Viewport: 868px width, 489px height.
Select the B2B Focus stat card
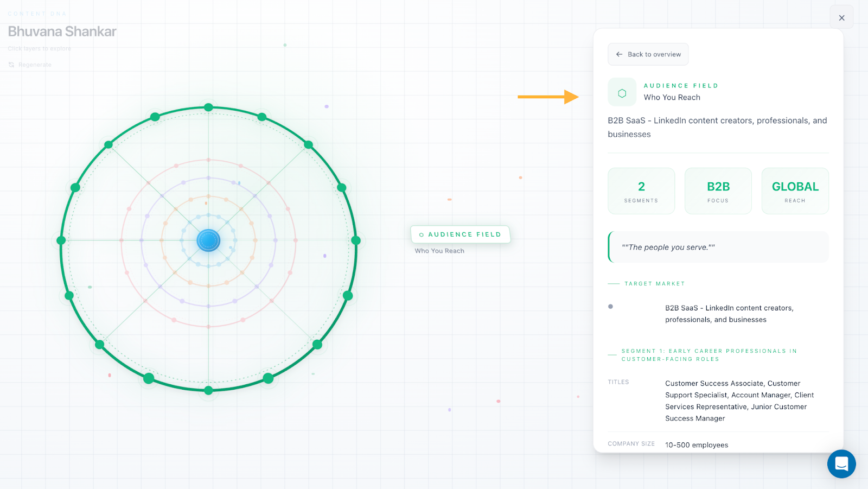pos(718,191)
